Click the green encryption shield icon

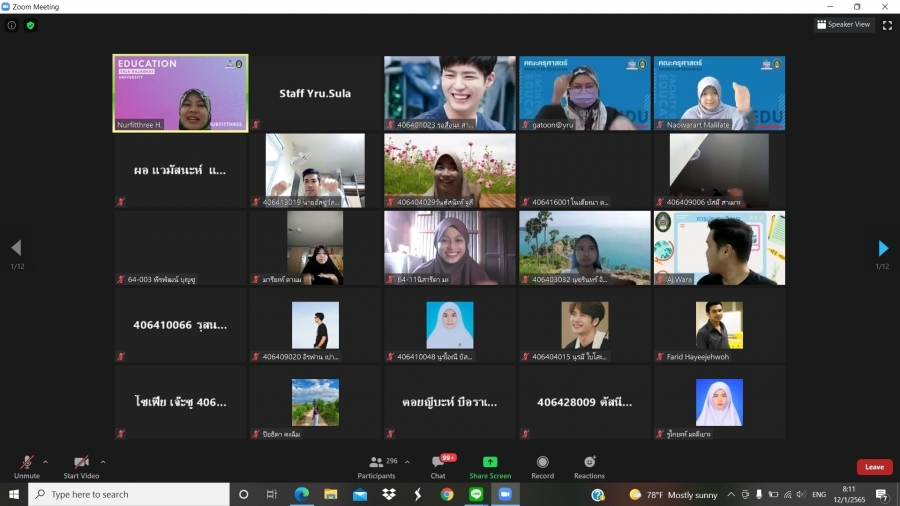point(31,25)
